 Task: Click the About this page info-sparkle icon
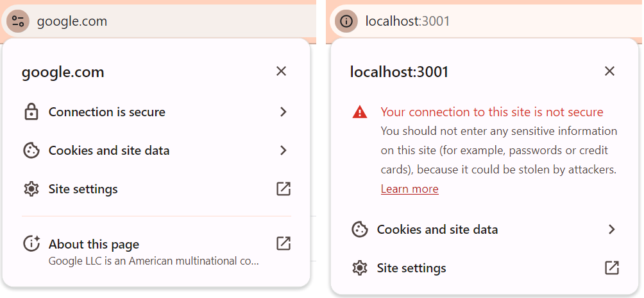pyautogui.click(x=31, y=244)
